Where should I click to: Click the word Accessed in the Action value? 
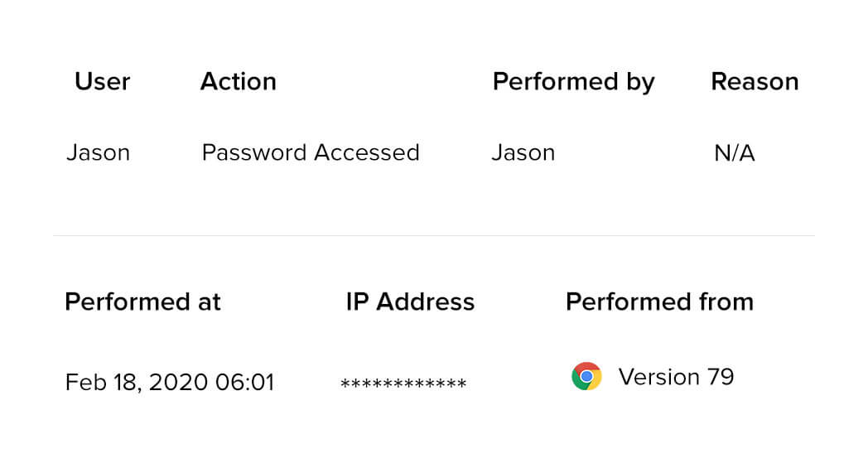[366, 152]
